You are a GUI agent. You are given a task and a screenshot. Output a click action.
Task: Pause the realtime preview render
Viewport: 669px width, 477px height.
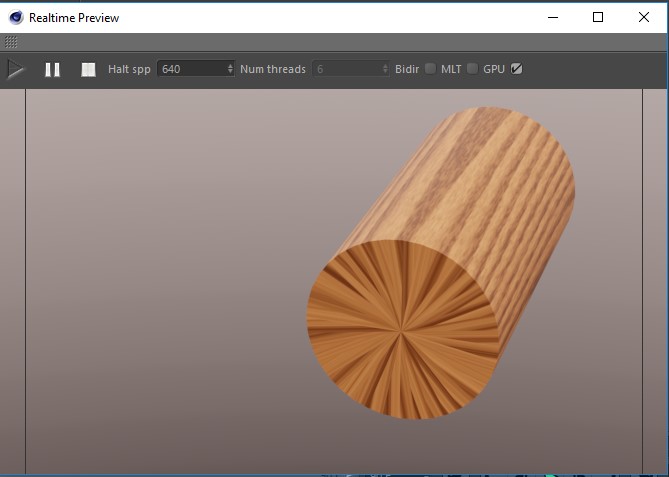[x=52, y=69]
